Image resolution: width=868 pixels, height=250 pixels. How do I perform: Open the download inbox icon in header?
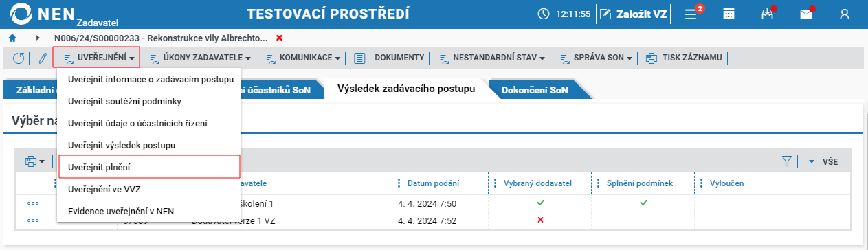click(x=768, y=14)
